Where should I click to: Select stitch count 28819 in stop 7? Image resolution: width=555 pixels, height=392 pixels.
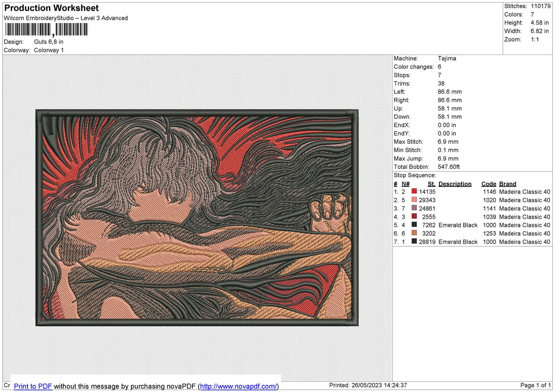tap(427, 242)
